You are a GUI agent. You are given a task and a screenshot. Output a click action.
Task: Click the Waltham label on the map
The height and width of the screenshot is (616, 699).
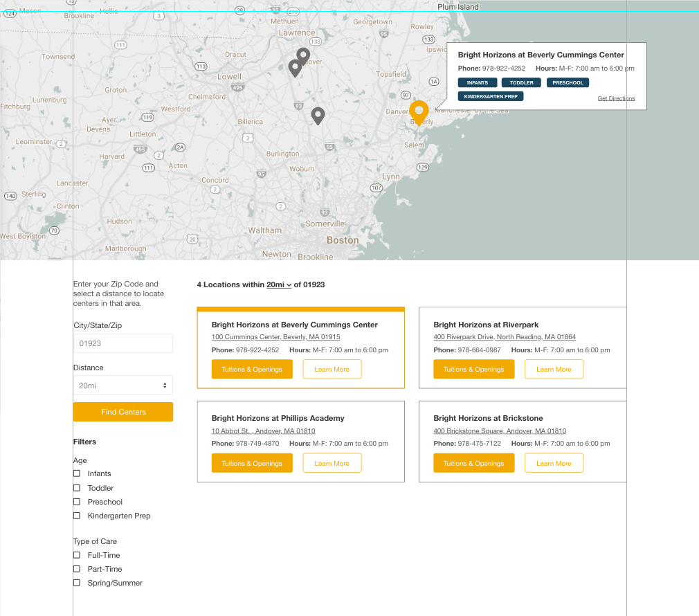(265, 230)
